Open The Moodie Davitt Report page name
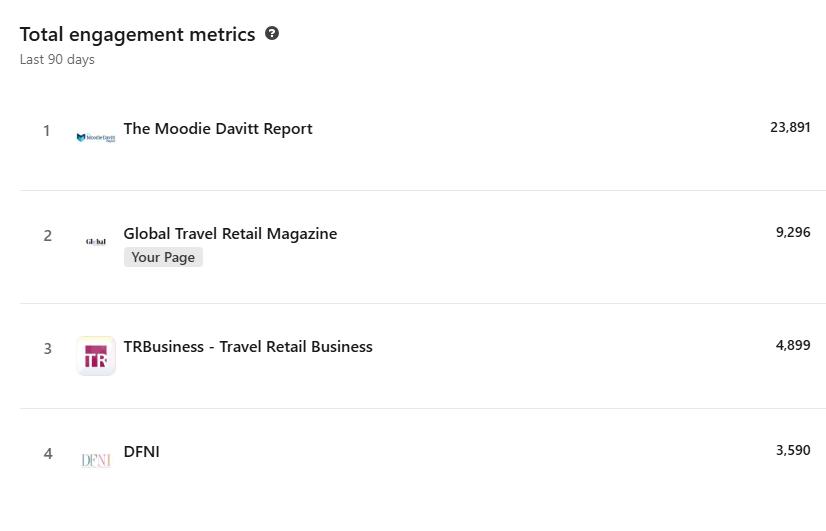The image size is (826, 531). pos(218,129)
